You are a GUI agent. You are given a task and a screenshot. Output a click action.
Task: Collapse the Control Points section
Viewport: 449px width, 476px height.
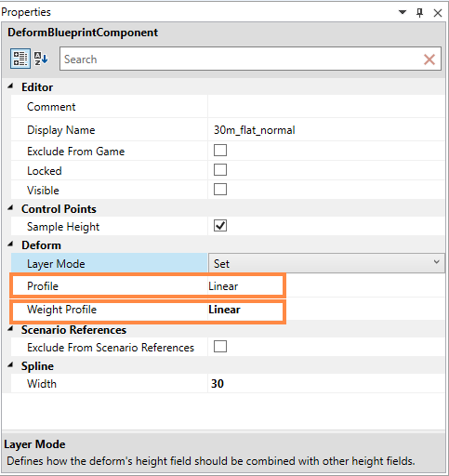pyautogui.click(x=11, y=208)
